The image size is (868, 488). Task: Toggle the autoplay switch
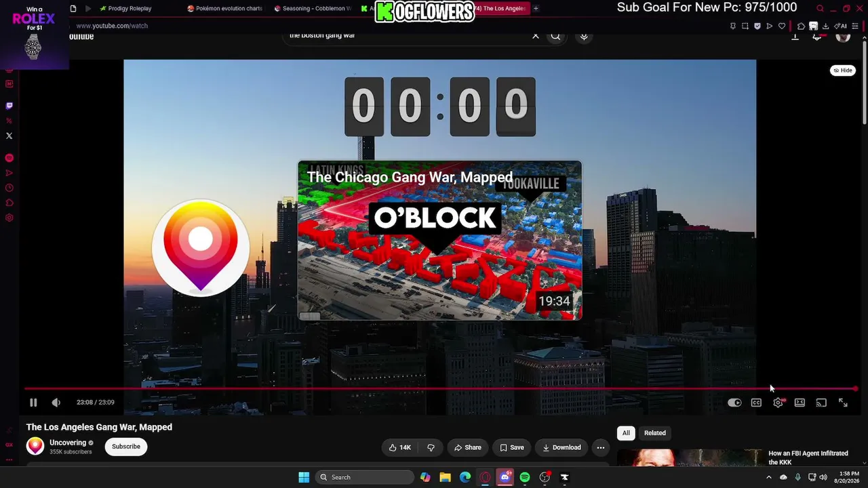(x=734, y=403)
